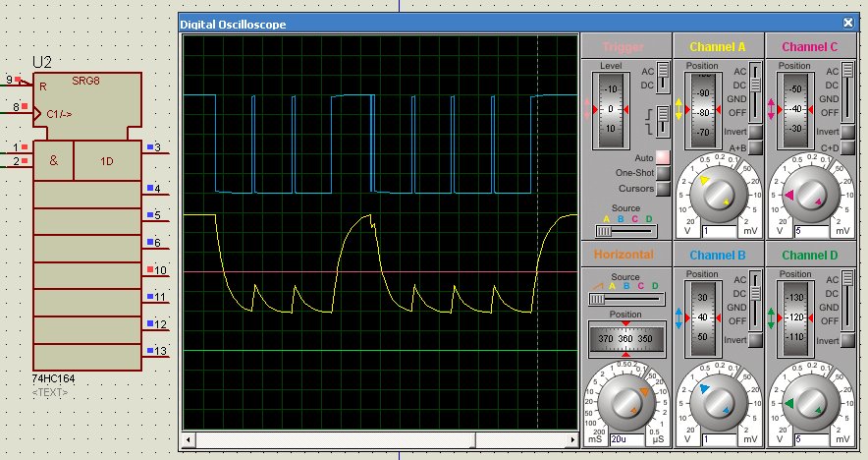Click the Horizontal timebase knob
The image size is (868, 460).
625,401
